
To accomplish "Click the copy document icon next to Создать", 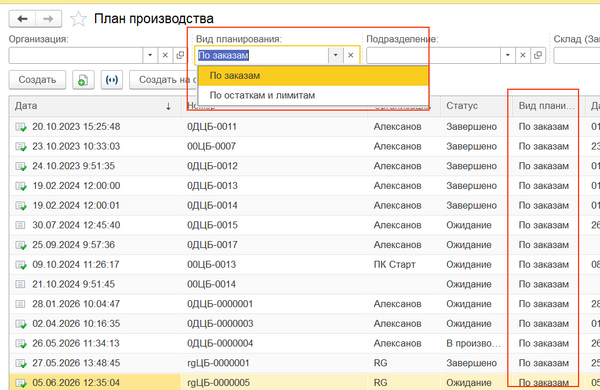I will point(83,80).
